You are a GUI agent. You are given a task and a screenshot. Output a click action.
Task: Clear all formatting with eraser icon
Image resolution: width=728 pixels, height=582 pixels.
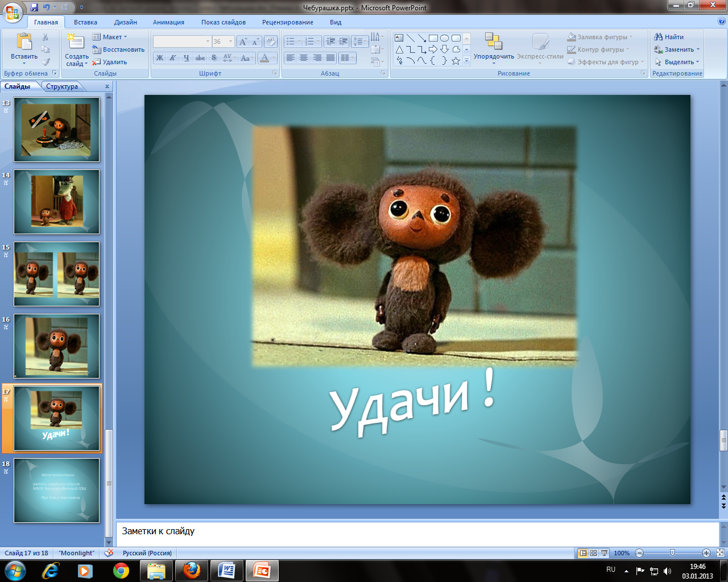pos(271,41)
